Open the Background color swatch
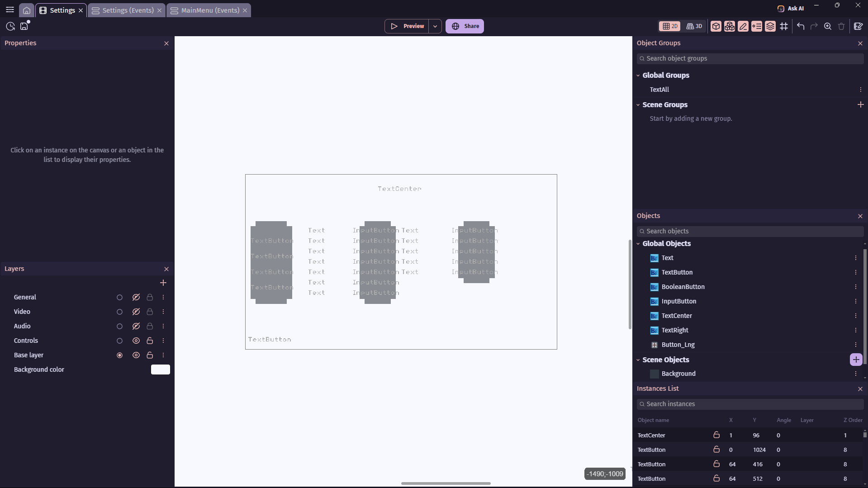The image size is (868, 488). click(x=160, y=370)
